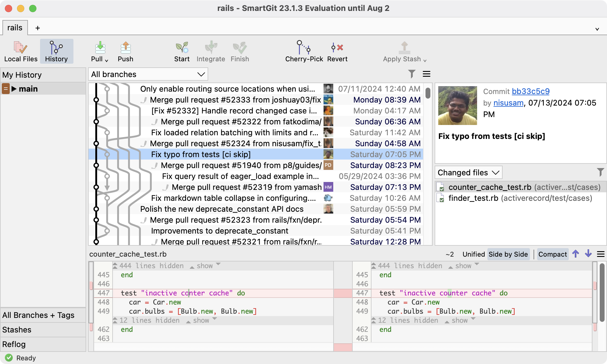Jump to previous change with up arrow

coord(575,254)
